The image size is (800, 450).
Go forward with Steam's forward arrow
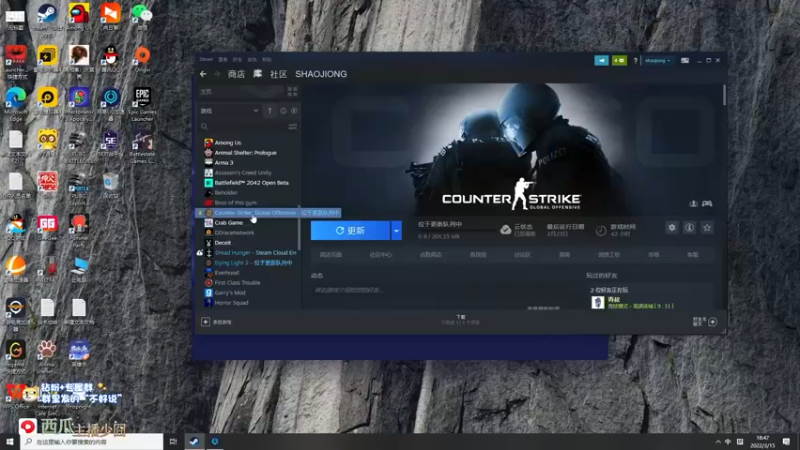pos(217,74)
